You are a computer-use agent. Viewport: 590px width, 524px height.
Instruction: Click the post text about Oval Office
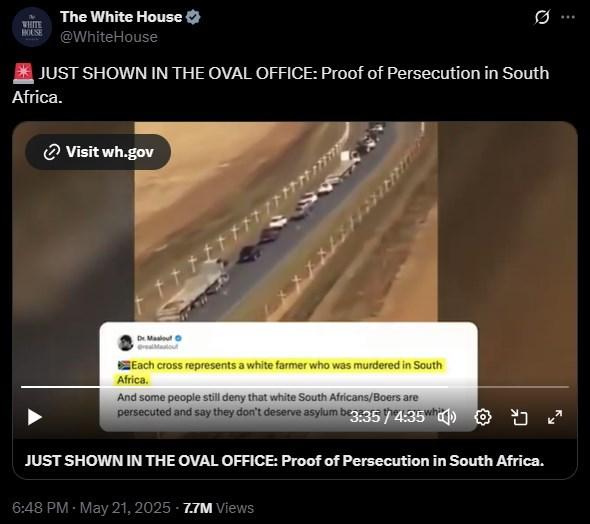280,85
